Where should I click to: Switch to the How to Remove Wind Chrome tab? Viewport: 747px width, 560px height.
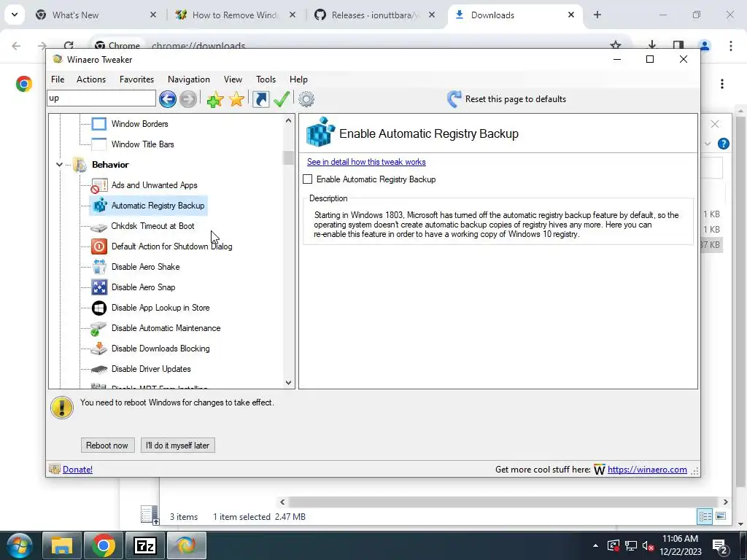[x=236, y=15]
